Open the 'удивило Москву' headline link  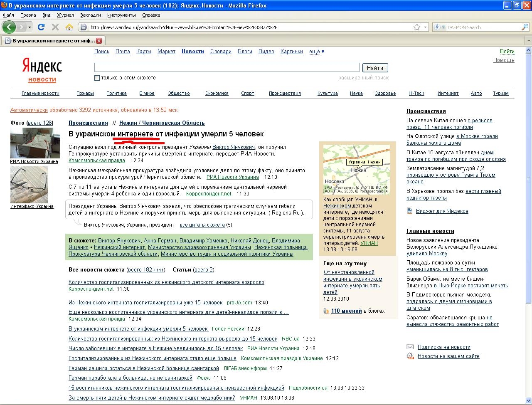click(427, 254)
